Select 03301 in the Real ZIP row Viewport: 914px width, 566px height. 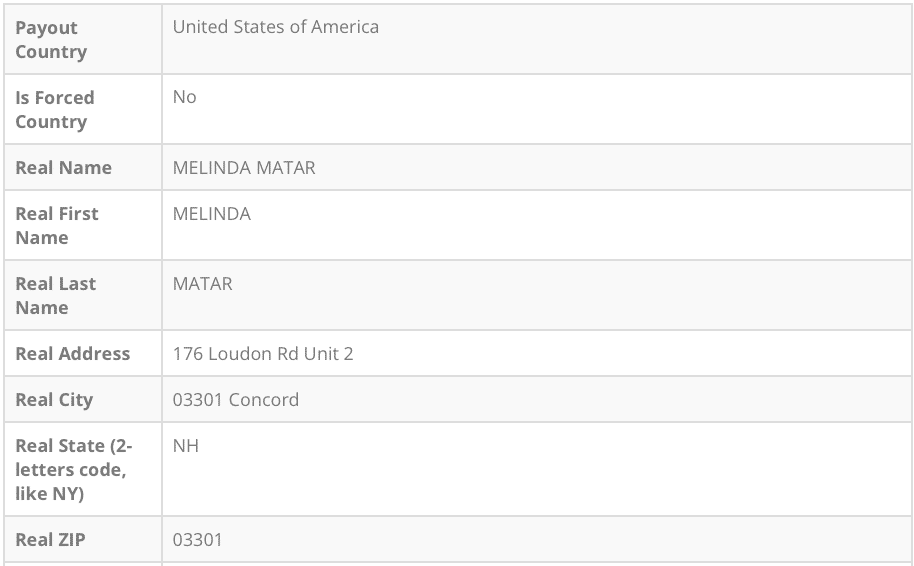click(198, 540)
